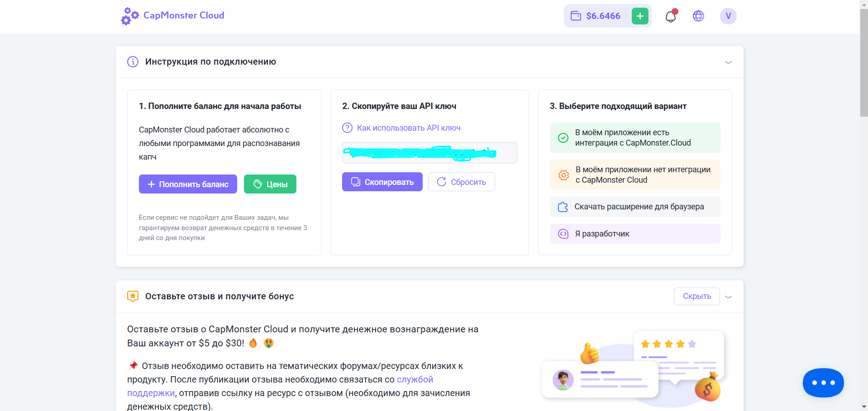The width and height of the screenshot is (868, 411).
Task: Open the Как использовать API ключ link
Action: point(409,128)
